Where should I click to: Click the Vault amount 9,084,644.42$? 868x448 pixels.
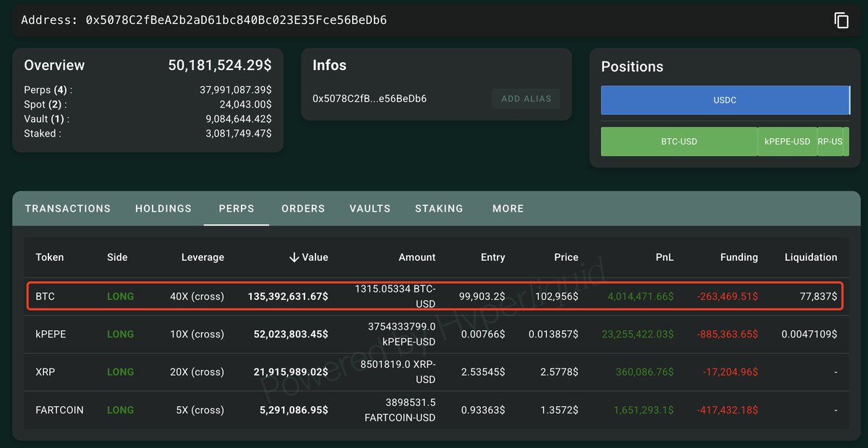[x=239, y=119]
